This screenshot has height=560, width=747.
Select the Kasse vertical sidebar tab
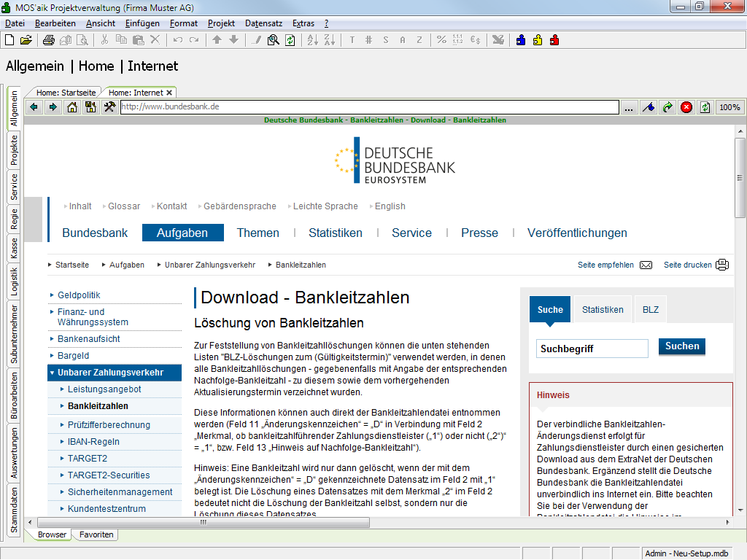[14, 249]
